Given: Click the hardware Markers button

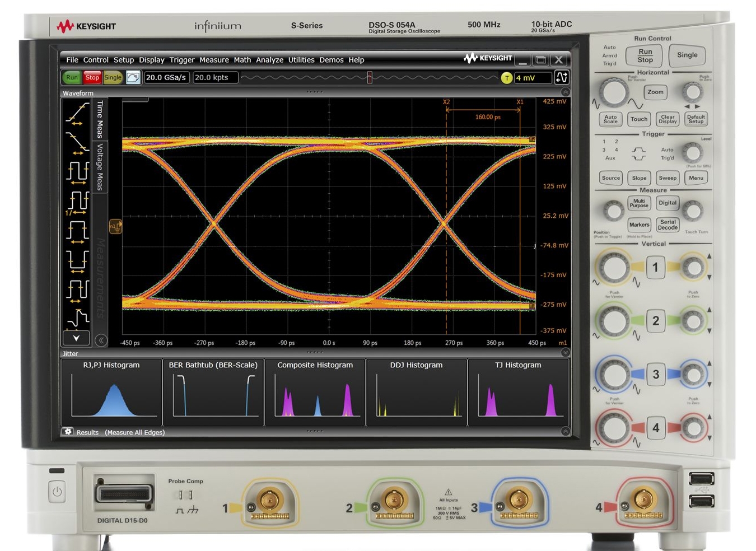Looking at the screenshot, I should point(639,225).
